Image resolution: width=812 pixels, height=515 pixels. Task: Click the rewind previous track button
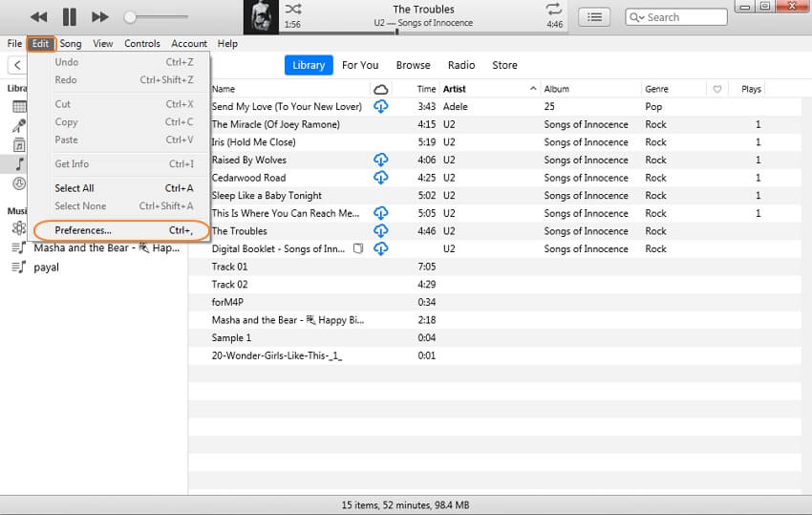[39, 17]
